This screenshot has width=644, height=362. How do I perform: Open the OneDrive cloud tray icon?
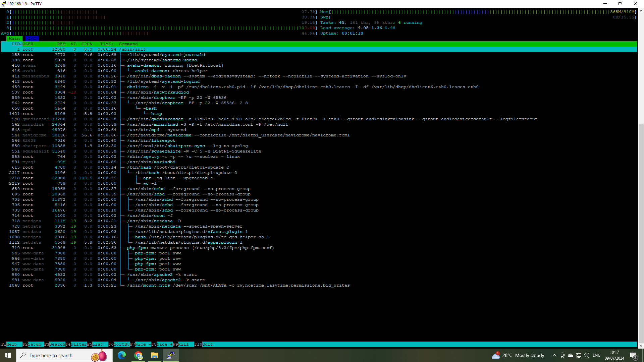pyautogui.click(x=571, y=355)
